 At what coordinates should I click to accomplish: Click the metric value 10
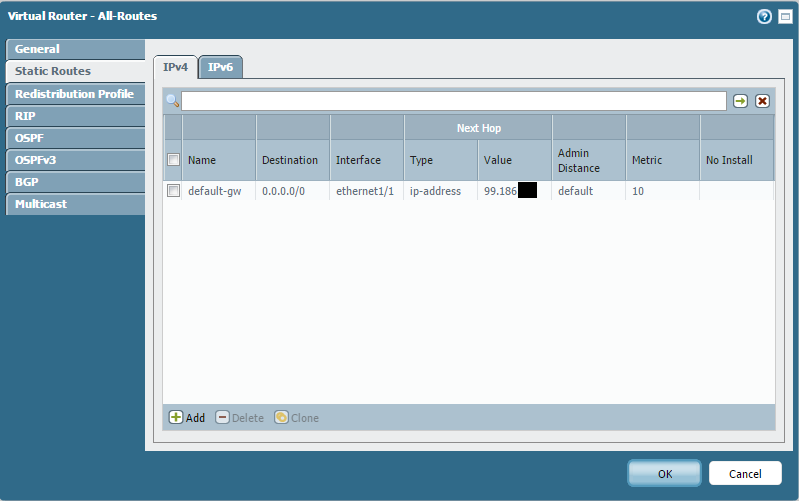click(x=638, y=191)
